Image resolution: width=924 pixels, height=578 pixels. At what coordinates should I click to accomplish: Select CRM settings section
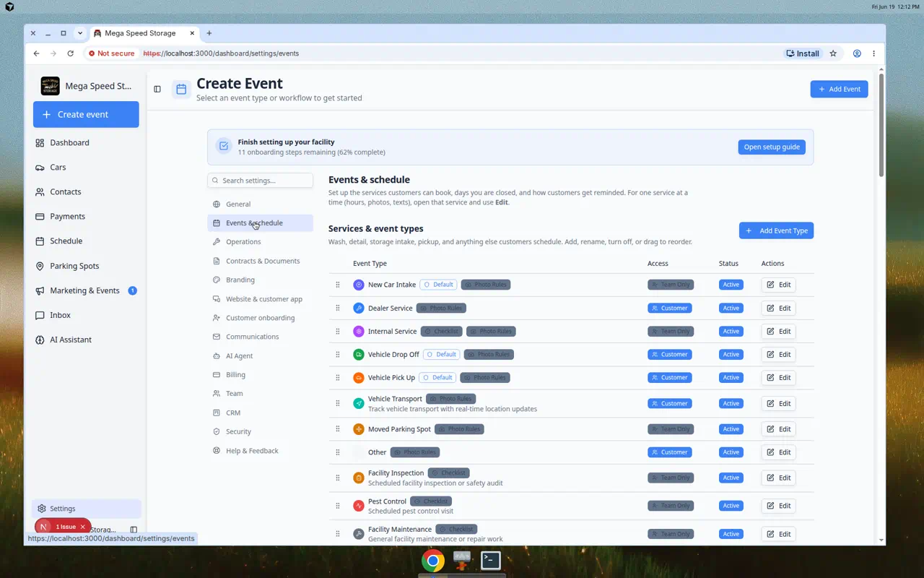click(x=260, y=413)
